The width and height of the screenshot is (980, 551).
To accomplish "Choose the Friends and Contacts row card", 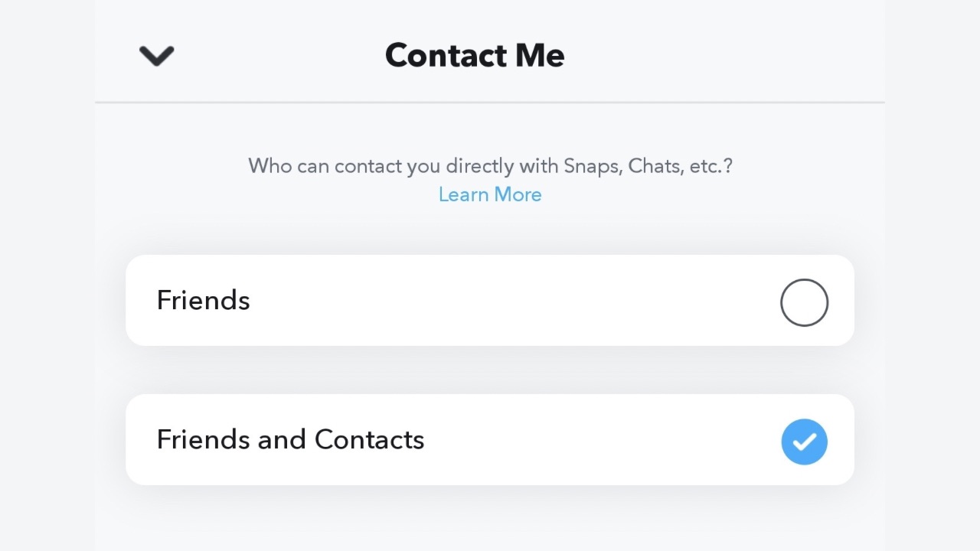I will click(490, 439).
